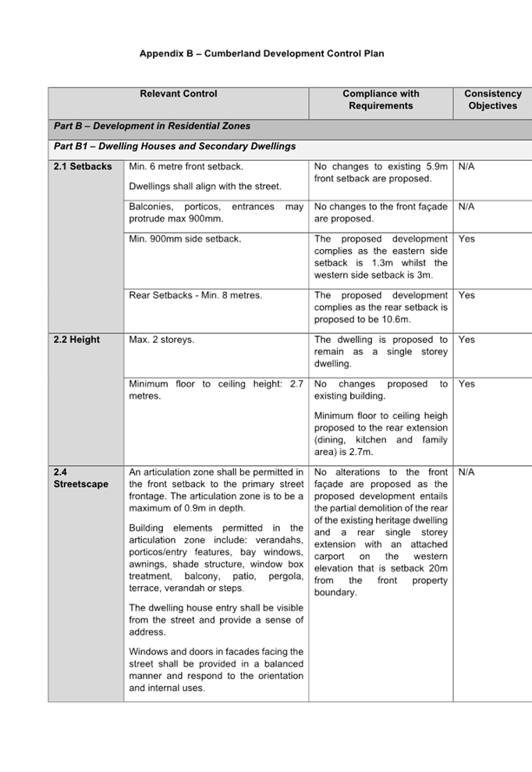Click the Appendix B Cumberland Development Control Plan title
This screenshot has width=532, height=772.
tap(261, 54)
